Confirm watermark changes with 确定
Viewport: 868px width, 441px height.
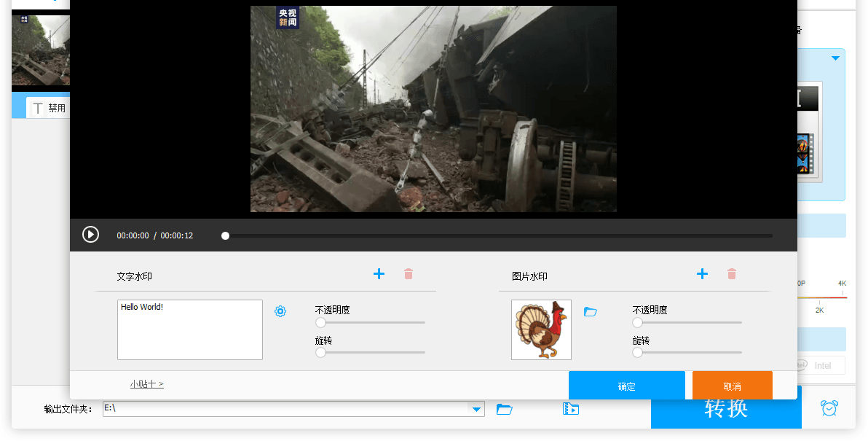click(626, 386)
